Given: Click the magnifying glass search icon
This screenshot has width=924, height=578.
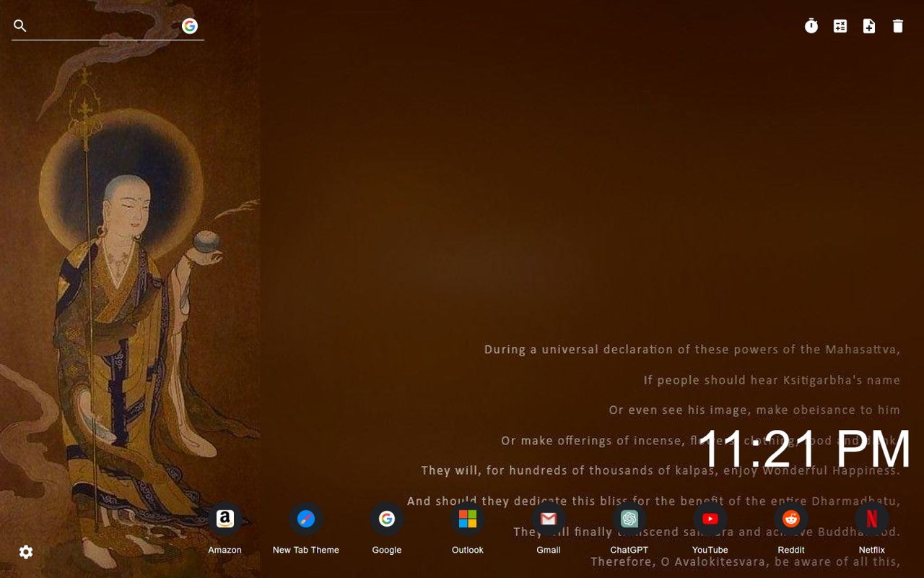Looking at the screenshot, I should coord(20,26).
